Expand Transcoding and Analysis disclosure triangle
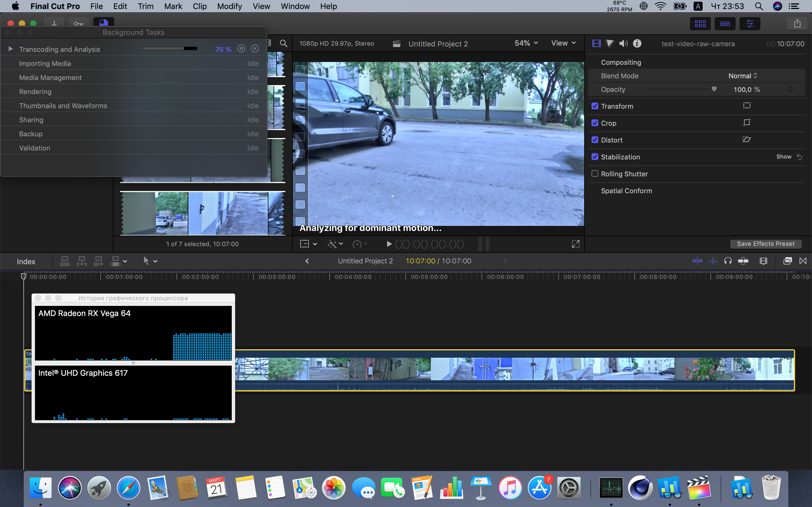The height and width of the screenshot is (507, 812). tap(10, 49)
